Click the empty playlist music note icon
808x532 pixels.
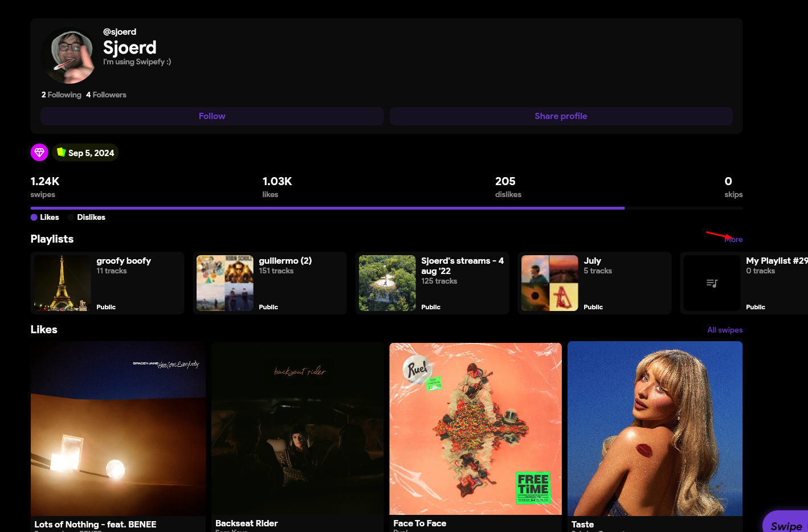[x=712, y=283]
